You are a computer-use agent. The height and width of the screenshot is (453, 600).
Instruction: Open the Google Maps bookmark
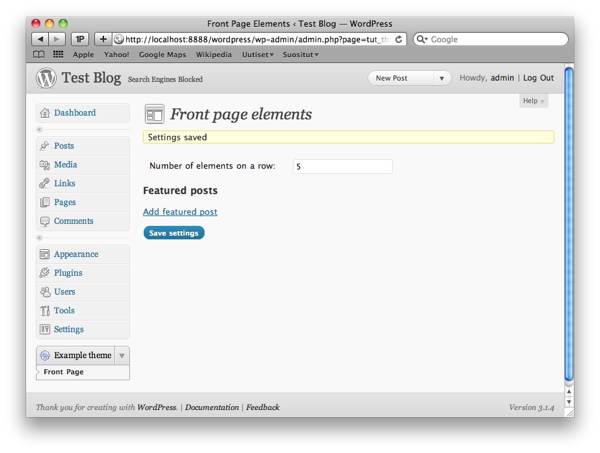163,55
